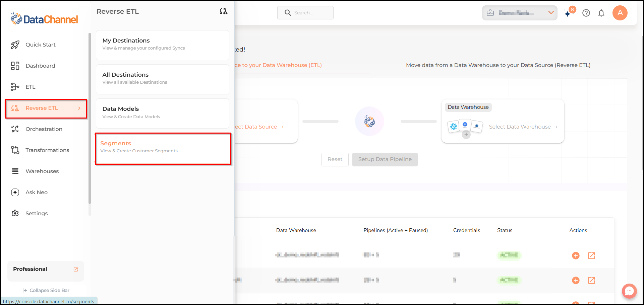The width and height of the screenshot is (644, 305).
Task: Expand the workspace selector dropdown
Action: pyautogui.click(x=520, y=13)
